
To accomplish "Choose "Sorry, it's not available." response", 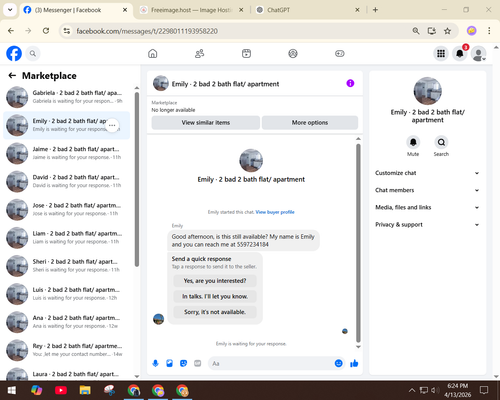I will 215,312.
